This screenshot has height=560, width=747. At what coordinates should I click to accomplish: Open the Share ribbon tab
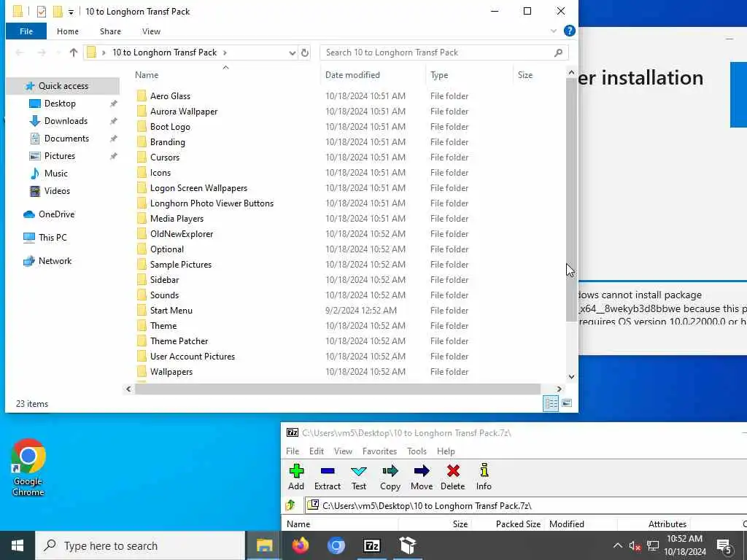click(x=110, y=31)
